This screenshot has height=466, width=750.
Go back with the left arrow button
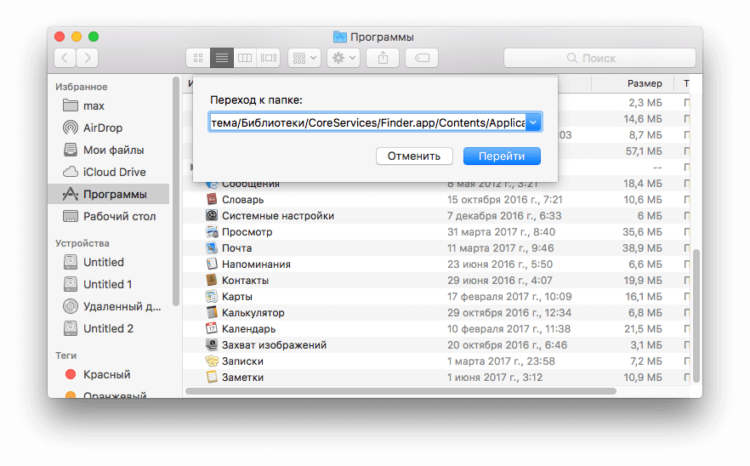65,58
